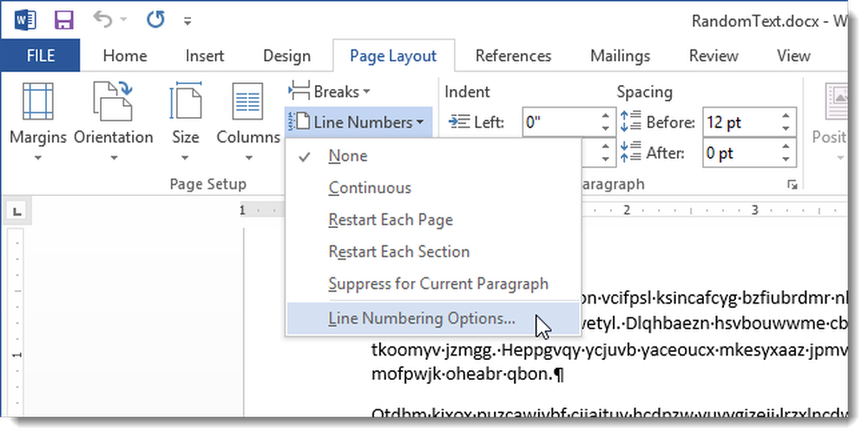The image size is (868, 437).
Task: Open the Margins gallery
Action: click(x=37, y=121)
